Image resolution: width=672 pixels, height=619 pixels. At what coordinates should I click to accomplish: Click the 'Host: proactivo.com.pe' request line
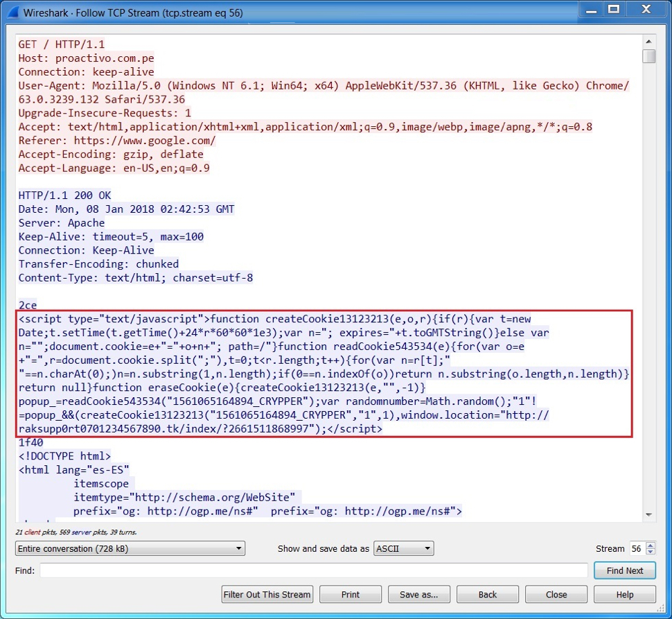click(x=86, y=58)
